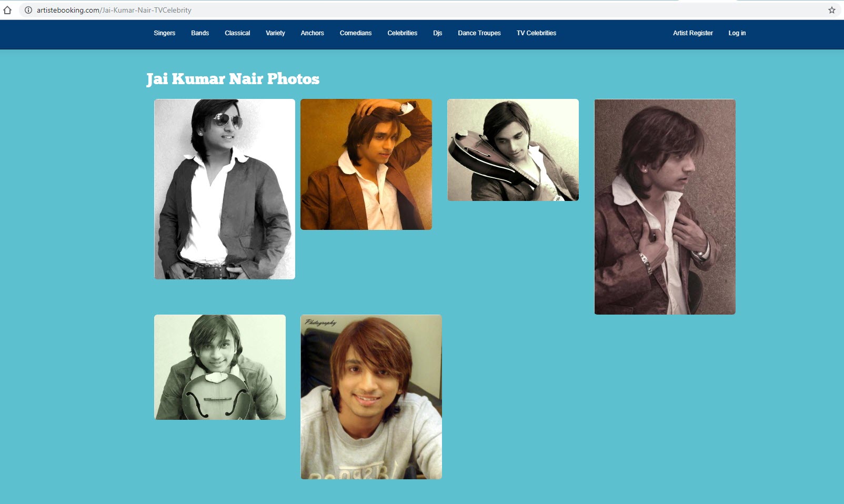Open the black-and-white sunglasses photo
This screenshot has width=844, height=504.
coord(225,189)
